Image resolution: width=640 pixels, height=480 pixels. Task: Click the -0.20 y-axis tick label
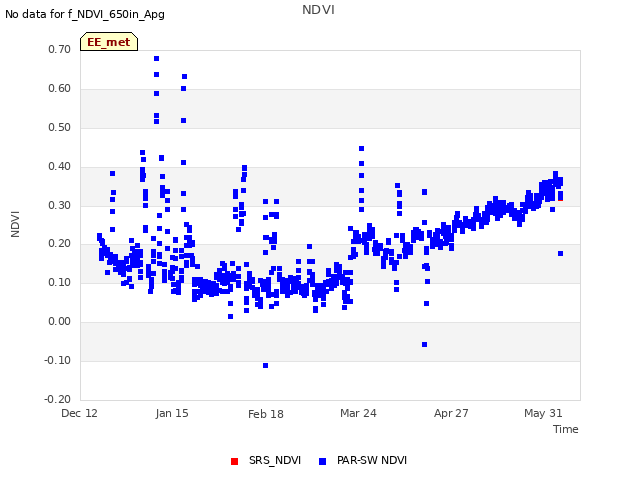point(58,399)
